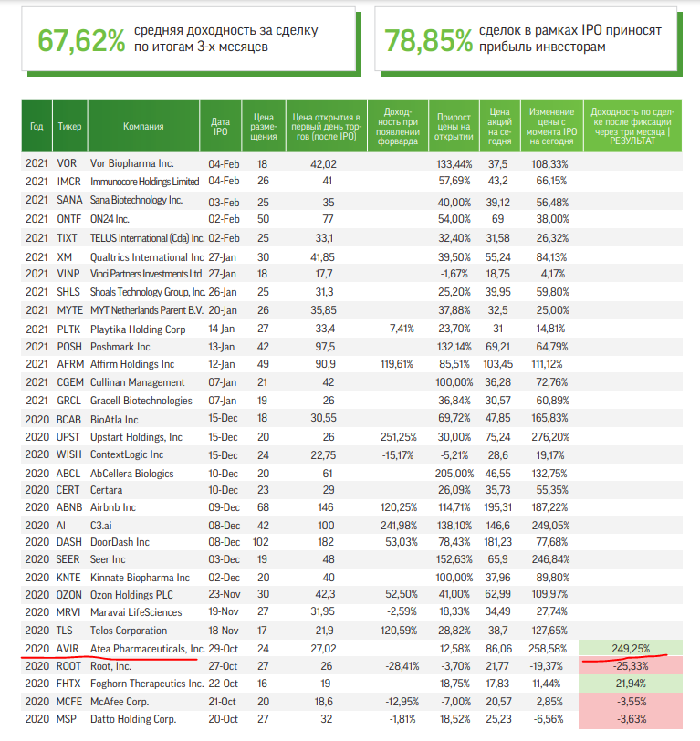This screenshot has height=741, width=700.
Task: Click 'Foghorn Therapeutics Inc.' company name
Action: point(147,684)
